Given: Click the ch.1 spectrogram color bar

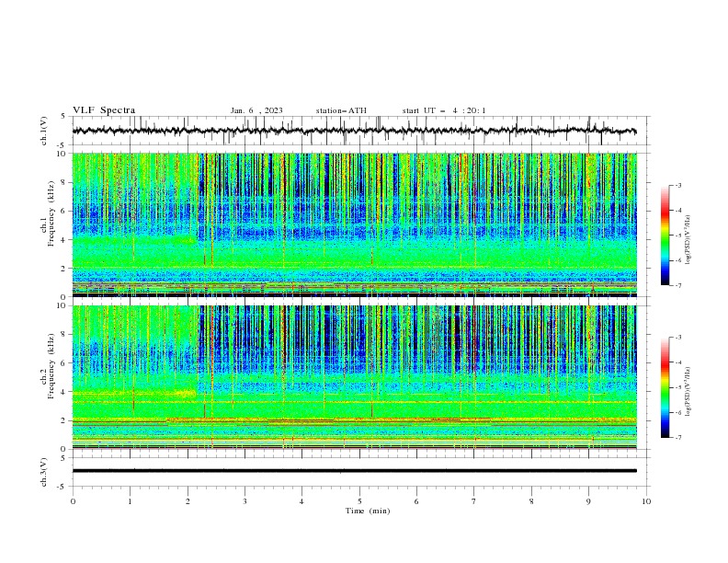Looking at the screenshot, I should (665, 236).
